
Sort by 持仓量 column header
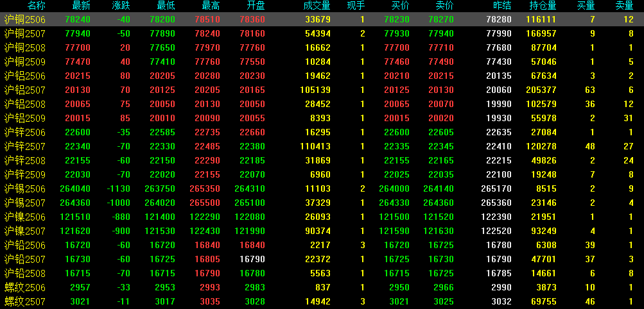pos(543,5)
